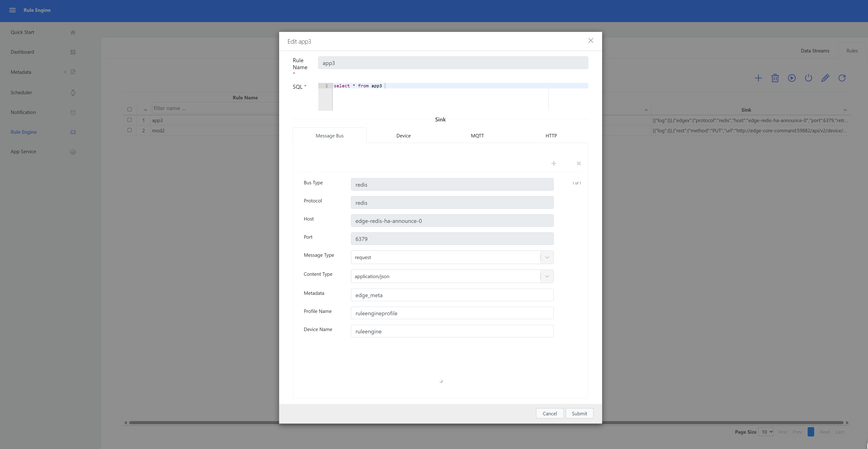Change Page Size using the dropdown
868x449 pixels.
click(x=766, y=431)
